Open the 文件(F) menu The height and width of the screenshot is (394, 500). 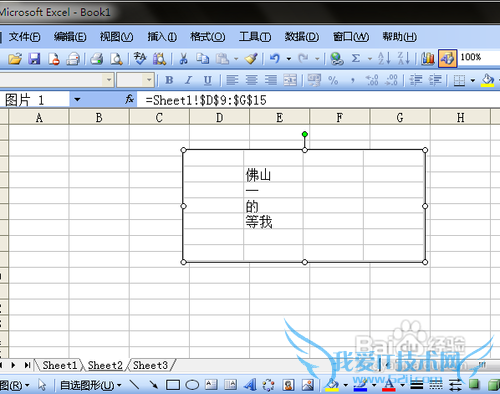pyautogui.click(x=24, y=36)
